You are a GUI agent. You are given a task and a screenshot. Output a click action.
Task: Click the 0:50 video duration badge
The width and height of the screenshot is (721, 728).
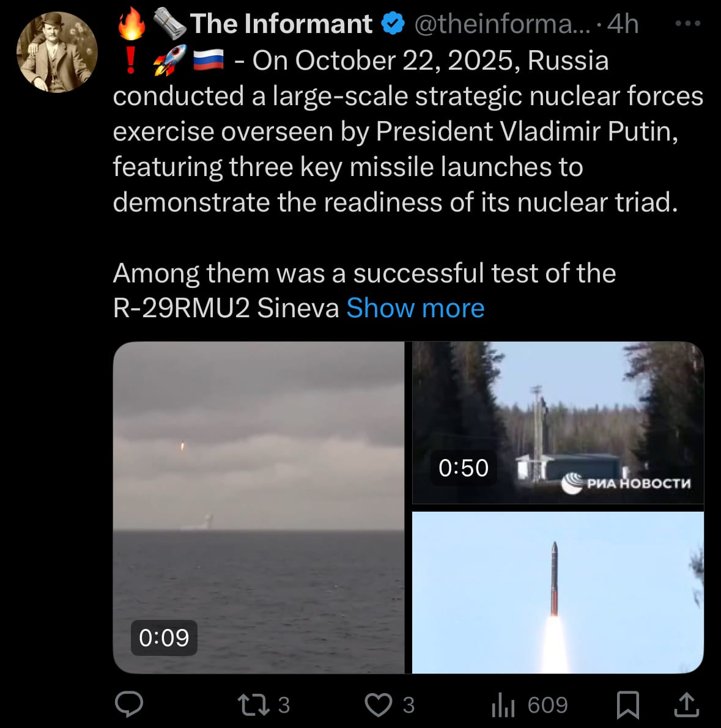coord(464,468)
